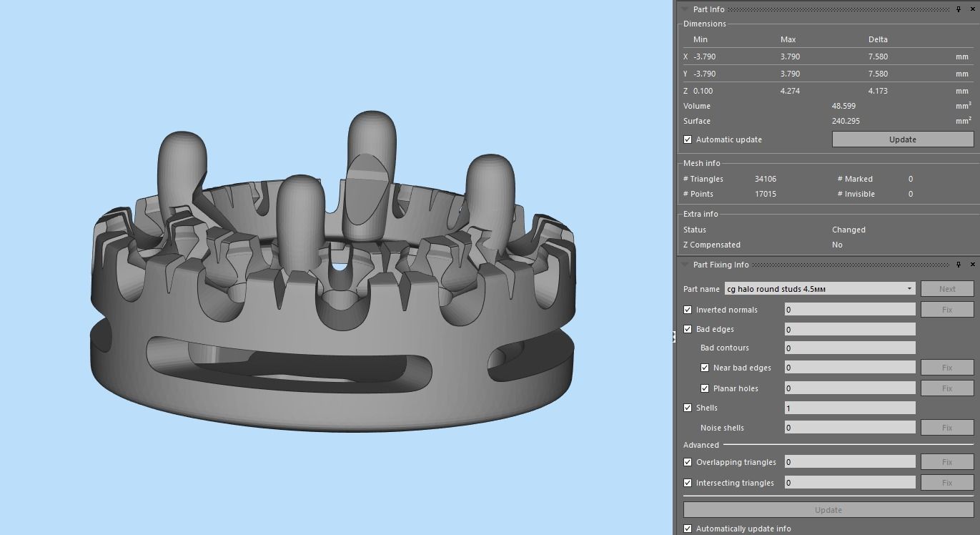Click the triangles count 34106

pos(766,179)
